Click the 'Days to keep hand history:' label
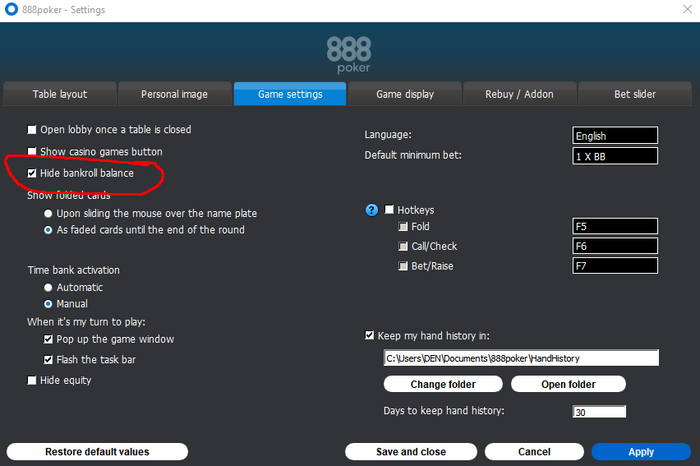 pos(444,411)
